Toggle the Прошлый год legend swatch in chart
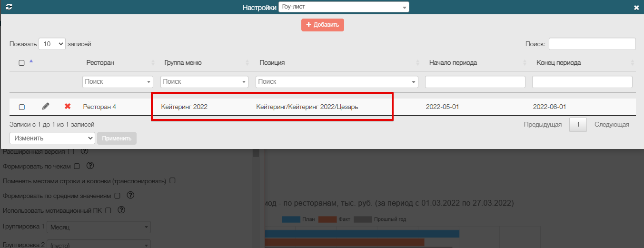This screenshot has width=644, height=248. point(363,219)
